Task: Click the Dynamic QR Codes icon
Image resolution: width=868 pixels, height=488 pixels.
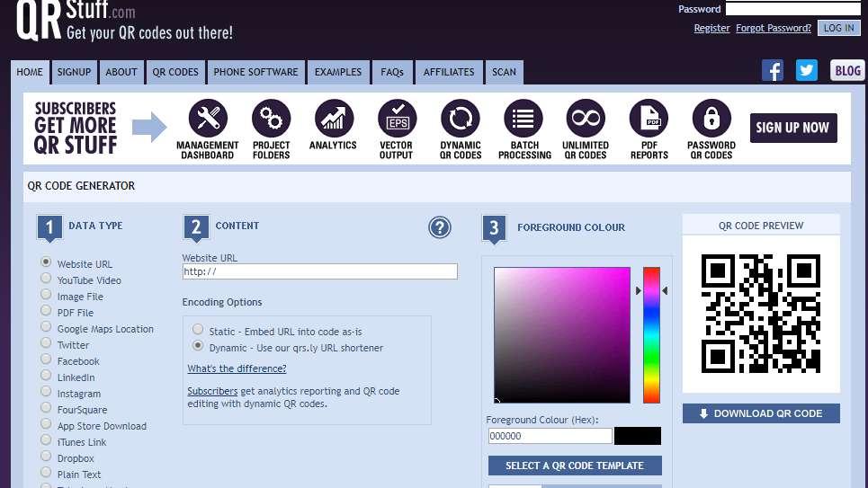Action: point(460,118)
